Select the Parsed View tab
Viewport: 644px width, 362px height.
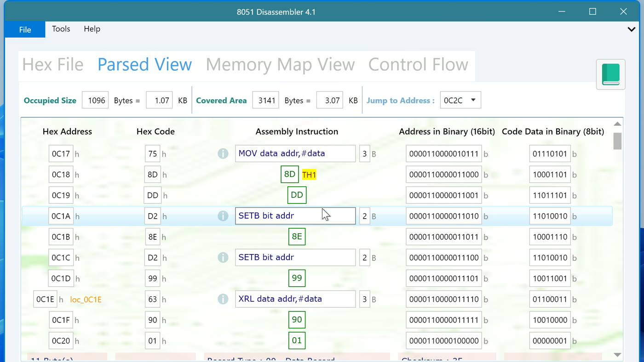coord(144,65)
